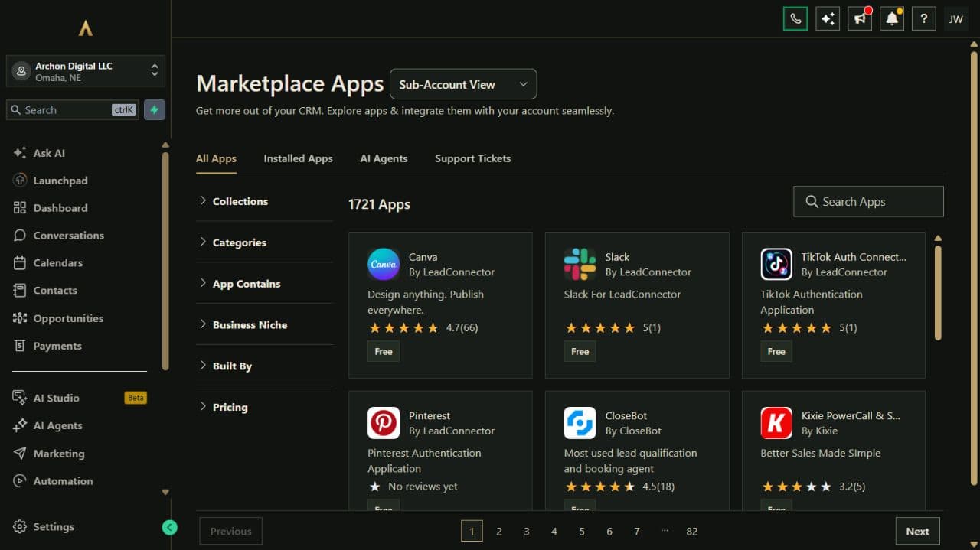
Task: Open the notifications bell
Action: pos(892,19)
